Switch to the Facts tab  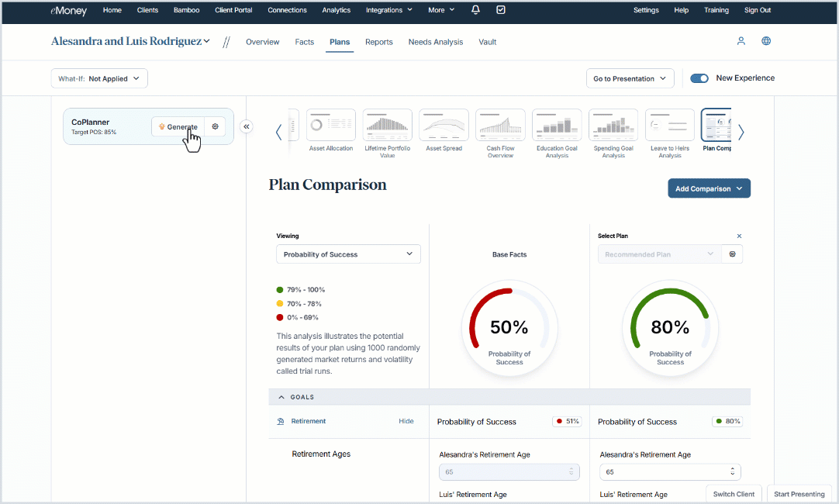pos(304,42)
